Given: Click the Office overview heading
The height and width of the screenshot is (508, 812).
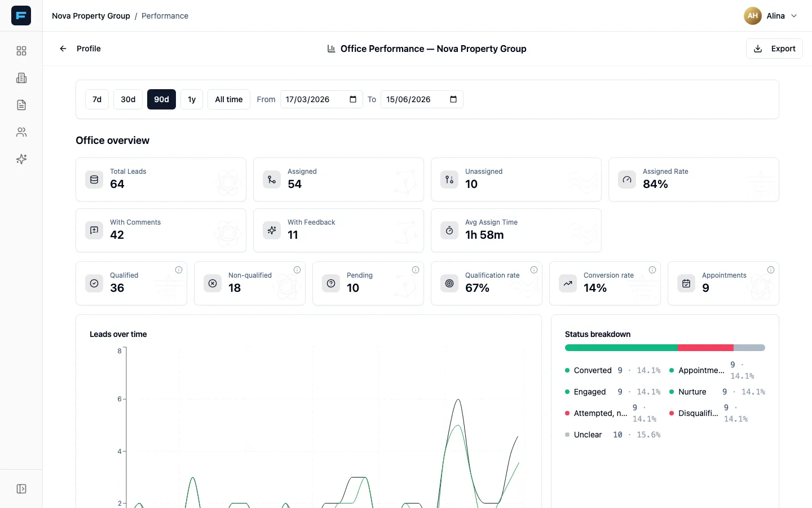Looking at the screenshot, I should point(113,141).
